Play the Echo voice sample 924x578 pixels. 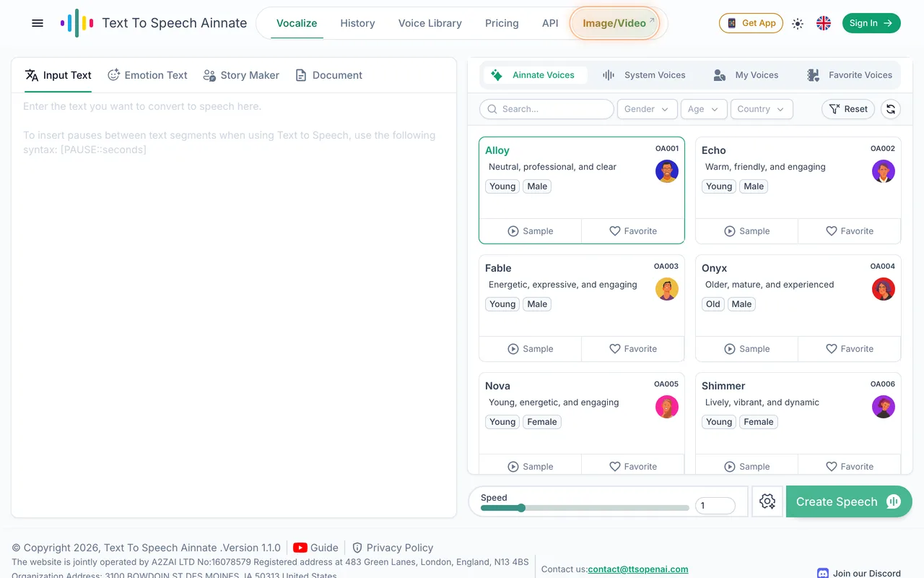click(x=747, y=231)
